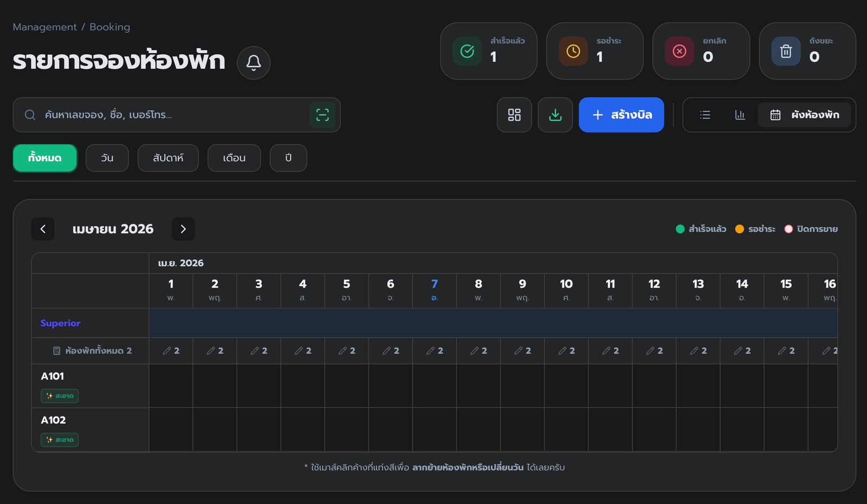Click the completed checkmark status icon

pyautogui.click(x=467, y=51)
